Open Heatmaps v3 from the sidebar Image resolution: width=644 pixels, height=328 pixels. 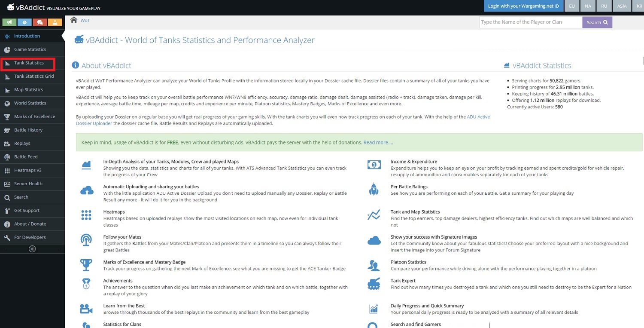pyautogui.click(x=27, y=170)
